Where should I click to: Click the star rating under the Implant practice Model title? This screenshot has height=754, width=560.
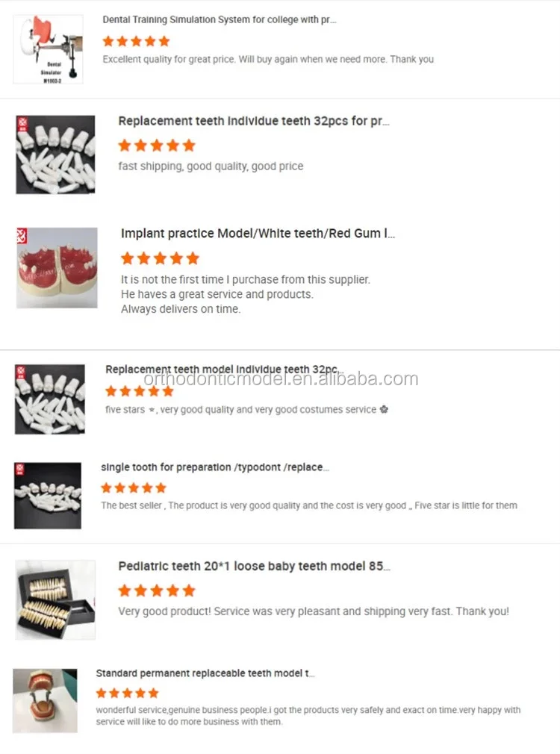tap(160, 258)
